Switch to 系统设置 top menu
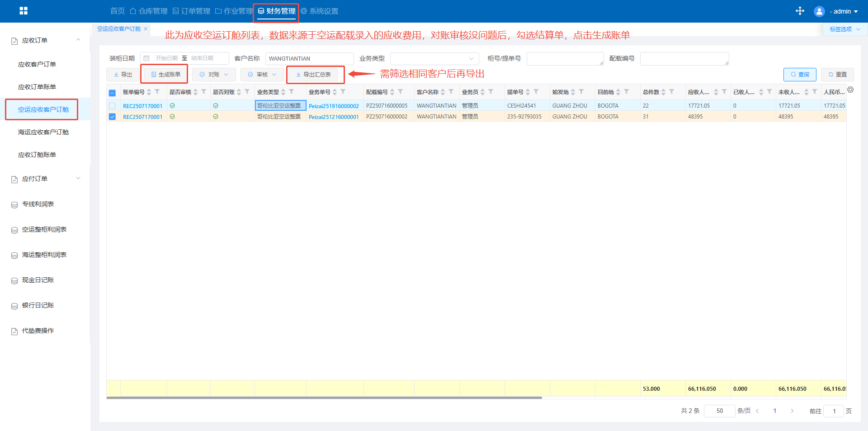The height and width of the screenshot is (431, 868). [x=320, y=11]
